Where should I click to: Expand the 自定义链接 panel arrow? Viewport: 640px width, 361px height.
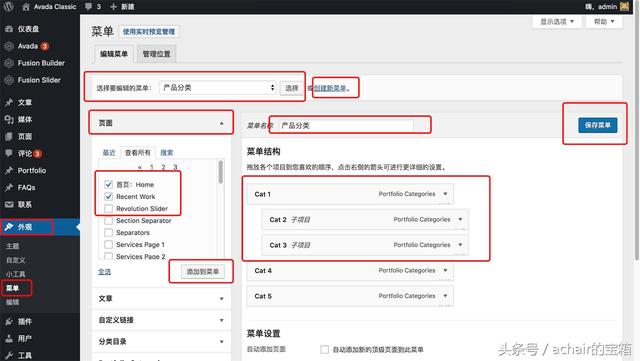point(221,320)
